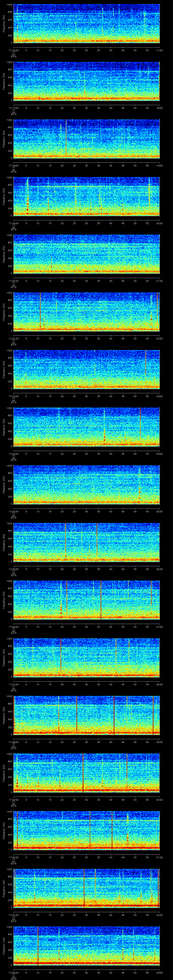Click the "17:19:00" time axis label
173x980 pixels.
point(14,223)
